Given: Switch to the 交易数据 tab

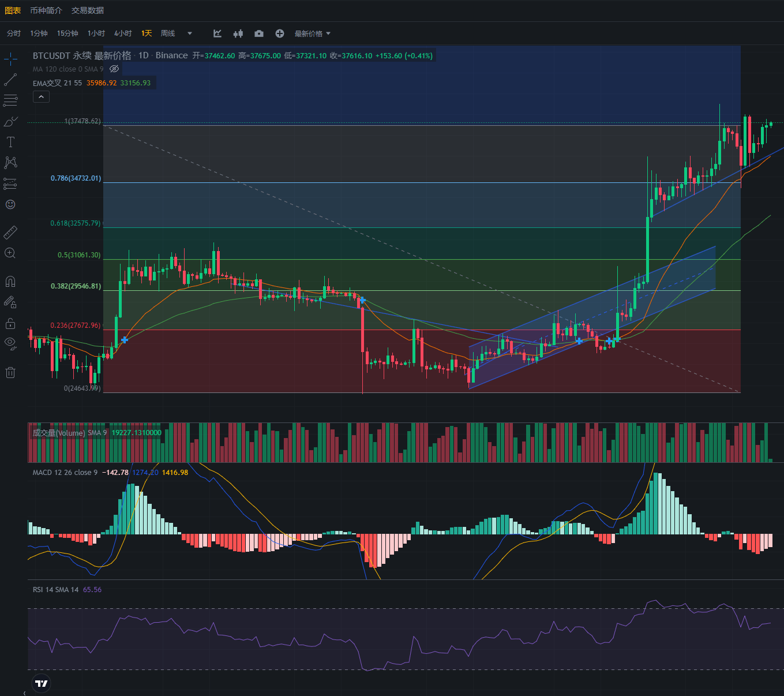Looking at the screenshot, I should coord(88,10).
